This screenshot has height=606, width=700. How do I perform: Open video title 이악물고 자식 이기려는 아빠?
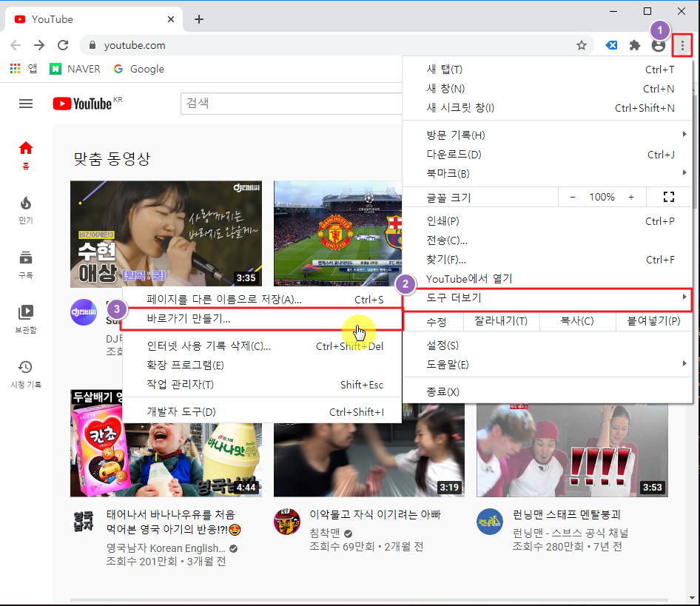click(x=375, y=514)
